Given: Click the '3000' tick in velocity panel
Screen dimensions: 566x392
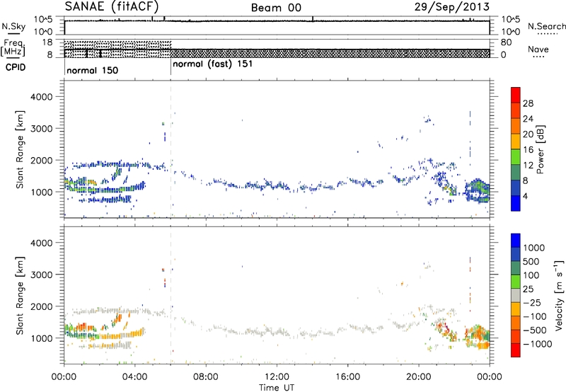Looking at the screenshot, I should (x=41, y=275).
